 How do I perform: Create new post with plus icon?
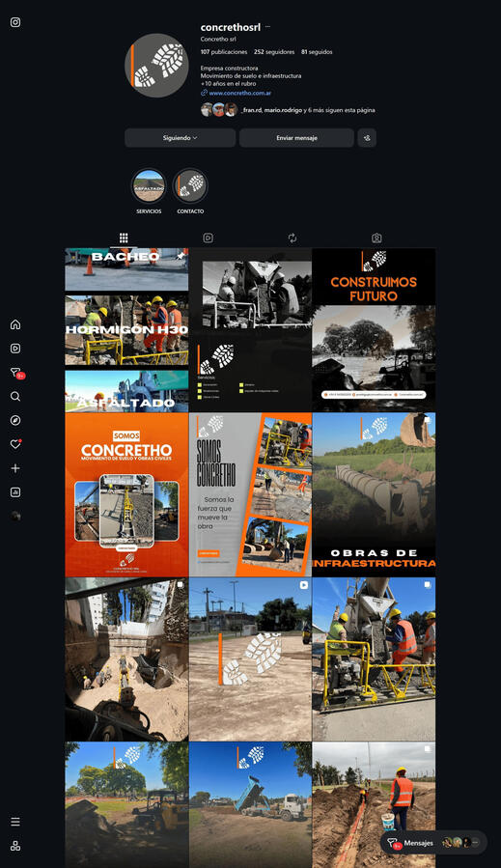click(15, 468)
